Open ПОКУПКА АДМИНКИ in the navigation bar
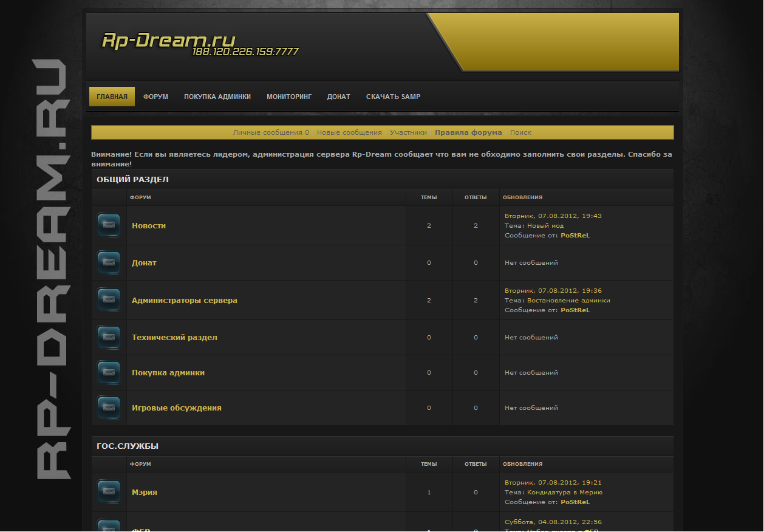This screenshot has width=764, height=532. [x=217, y=97]
